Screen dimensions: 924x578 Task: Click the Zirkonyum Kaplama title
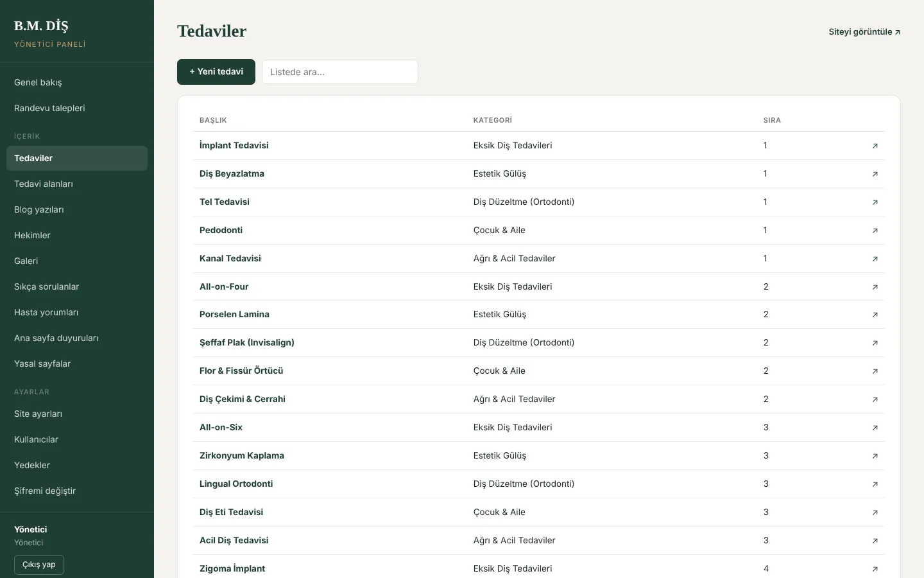pos(242,456)
